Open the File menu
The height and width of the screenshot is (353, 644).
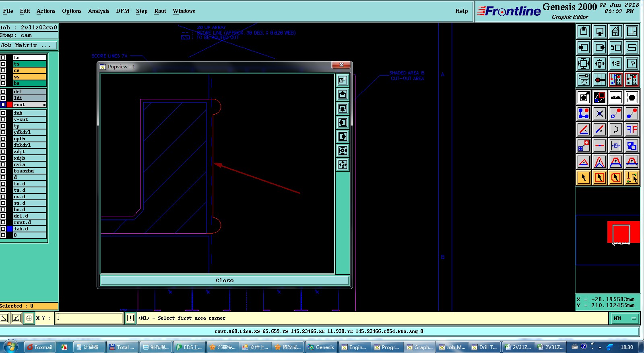(x=8, y=11)
